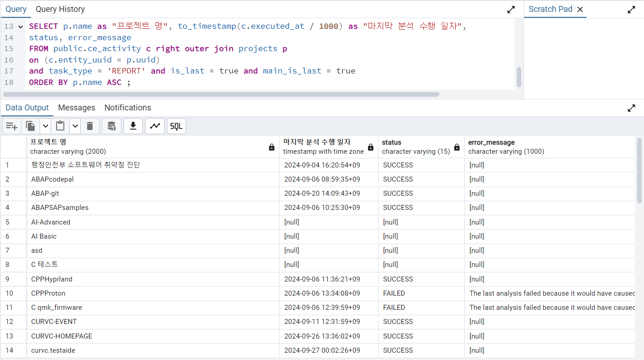Viewport: 644px width, 360px height.
Task: Click the Save data changes icon
Action: click(x=111, y=126)
